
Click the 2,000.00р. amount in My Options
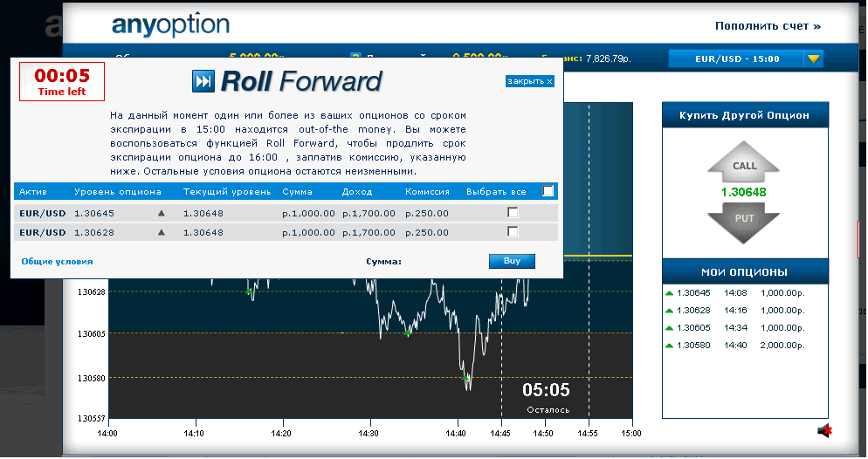[782, 346]
